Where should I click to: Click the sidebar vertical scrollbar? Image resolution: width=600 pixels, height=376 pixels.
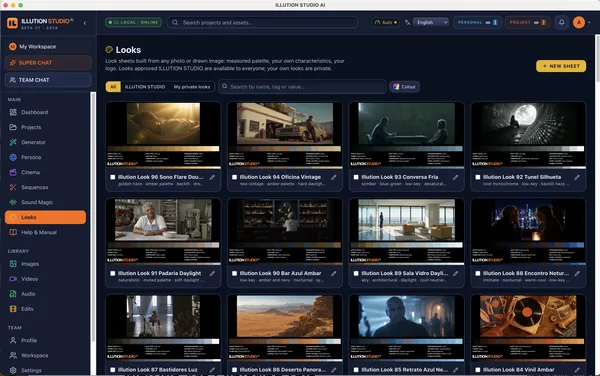[93, 217]
